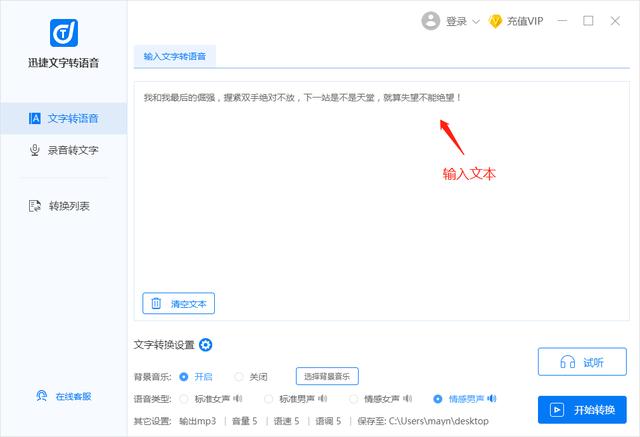This screenshot has width=640, height=437.
Task: Open 充值VIP recharge page
Action: 525,21
